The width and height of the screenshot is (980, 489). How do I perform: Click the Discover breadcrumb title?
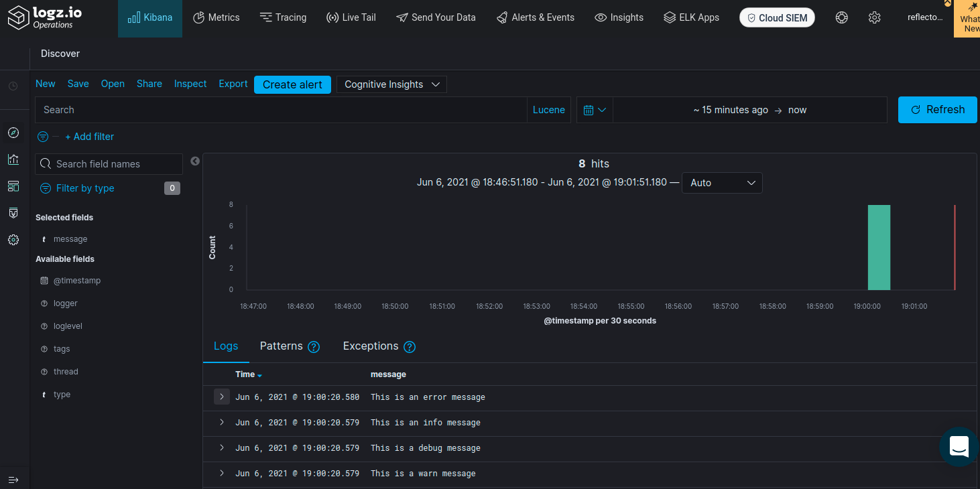pyautogui.click(x=60, y=54)
